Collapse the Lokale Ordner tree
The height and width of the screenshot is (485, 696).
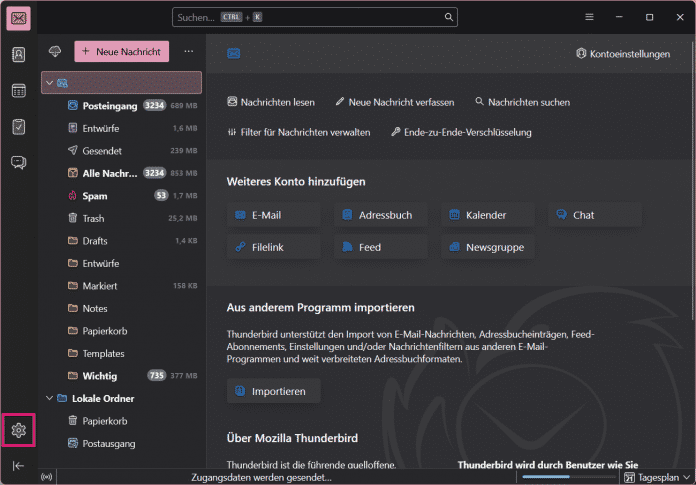[48, 398]
